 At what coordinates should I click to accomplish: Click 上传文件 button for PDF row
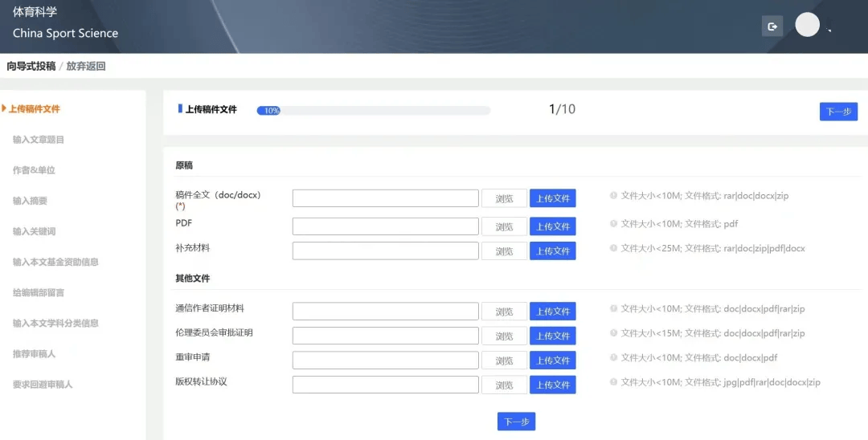coord(553,226)
